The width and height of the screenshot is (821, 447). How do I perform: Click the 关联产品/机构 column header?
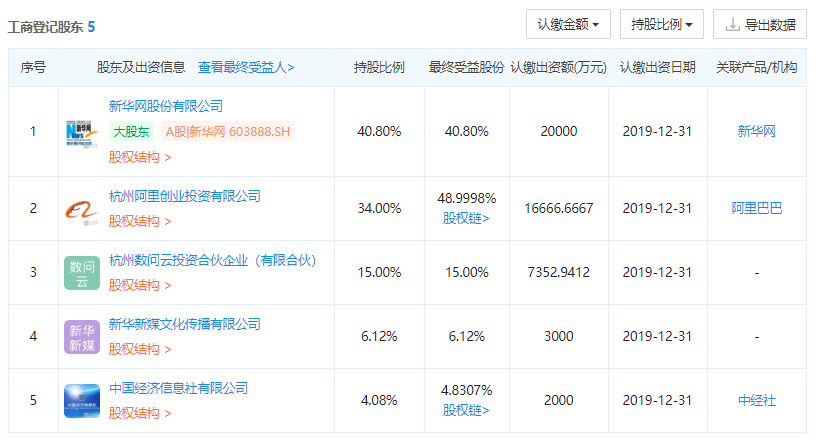(x=757, y=67)
